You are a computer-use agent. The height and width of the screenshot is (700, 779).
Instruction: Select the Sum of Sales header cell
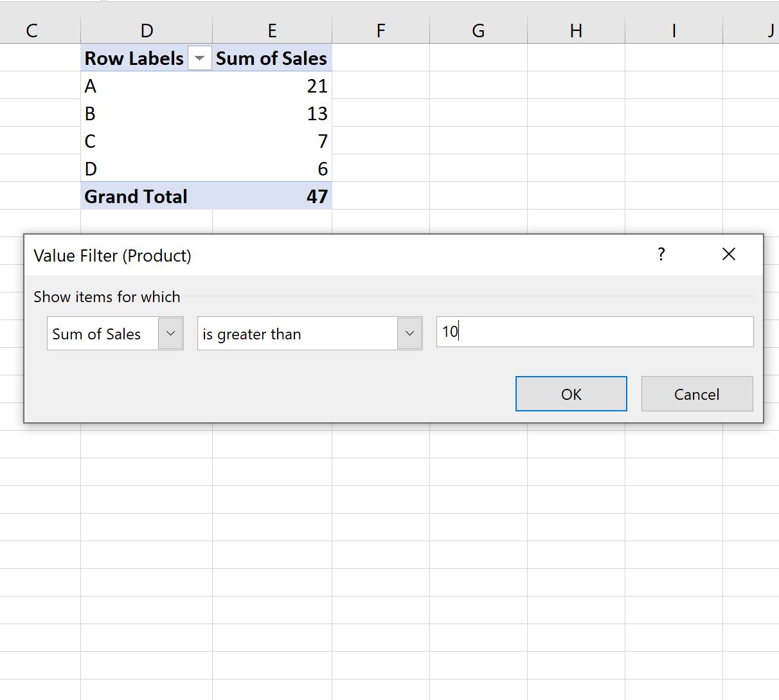(x=272, y=58)
